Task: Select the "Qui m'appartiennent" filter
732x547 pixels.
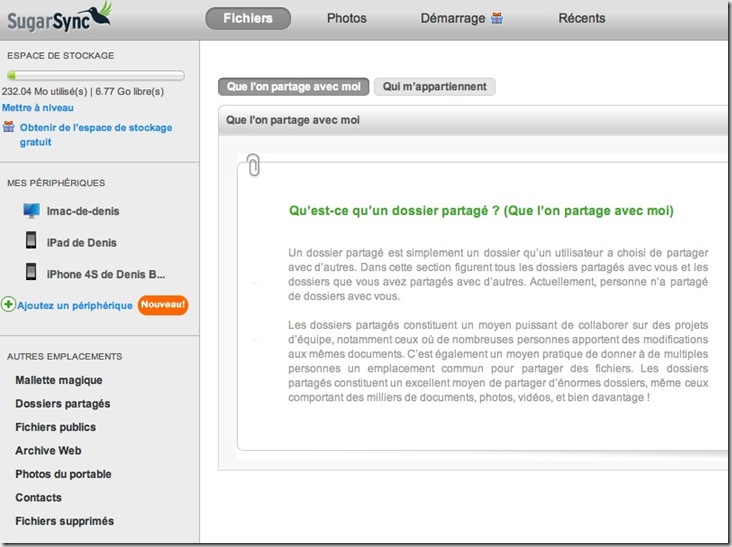Action: click(x=434, y=87)
